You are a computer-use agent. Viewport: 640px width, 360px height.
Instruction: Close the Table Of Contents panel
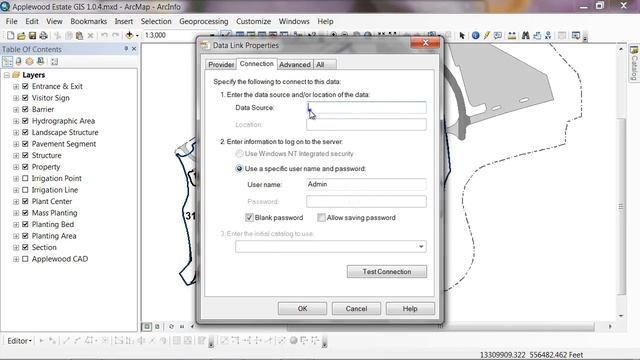pyautogui.click(x=134, y=49)
